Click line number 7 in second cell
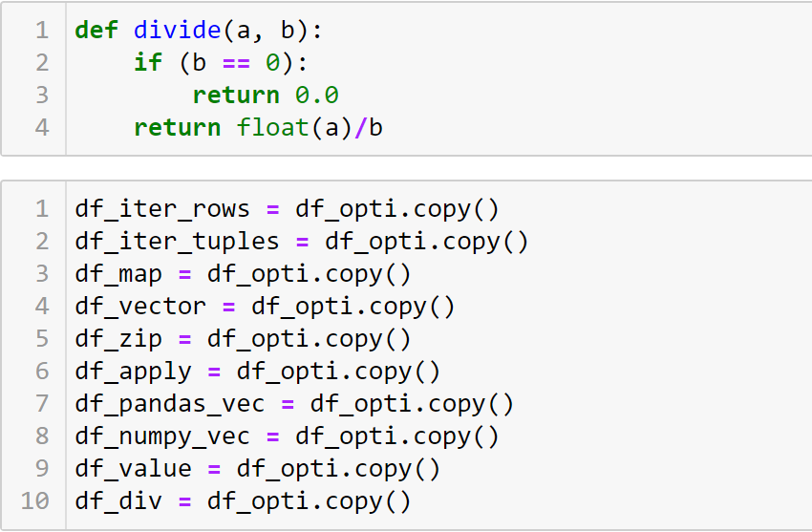812x532 pixels. 41,404
